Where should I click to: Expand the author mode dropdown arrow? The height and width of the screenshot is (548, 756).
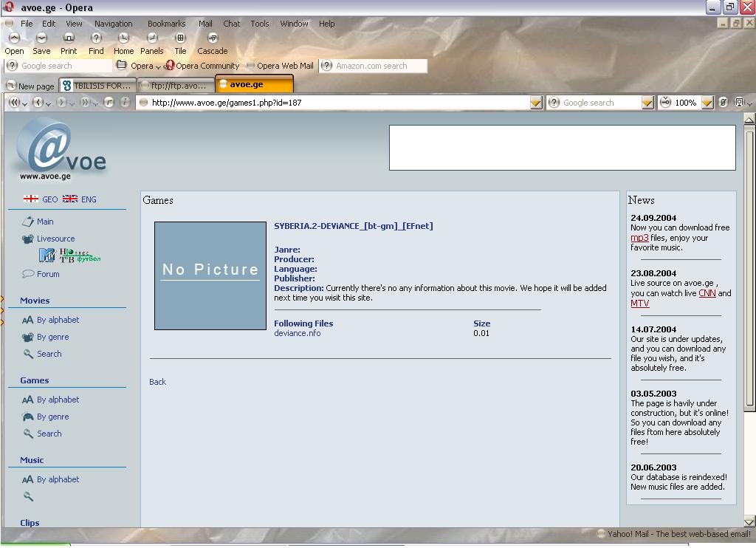pyautogui.click(x=749, y=104)
